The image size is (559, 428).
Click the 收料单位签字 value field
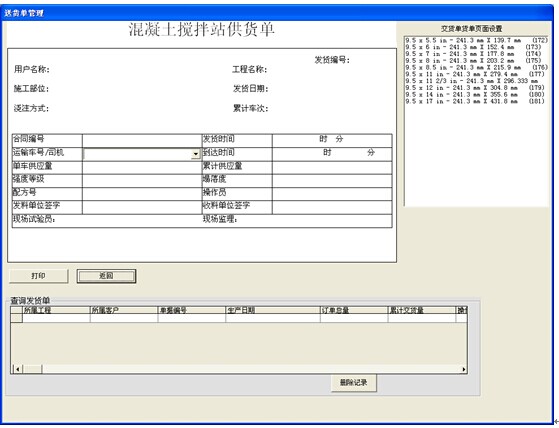point(332,207)
